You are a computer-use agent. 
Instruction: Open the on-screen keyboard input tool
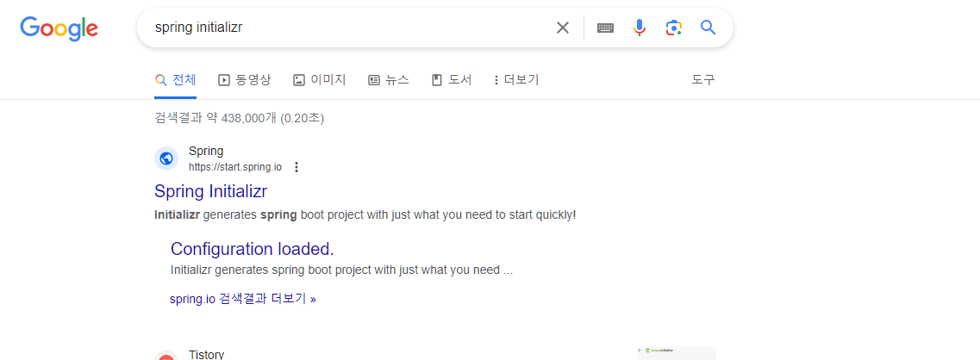point(605,28)
